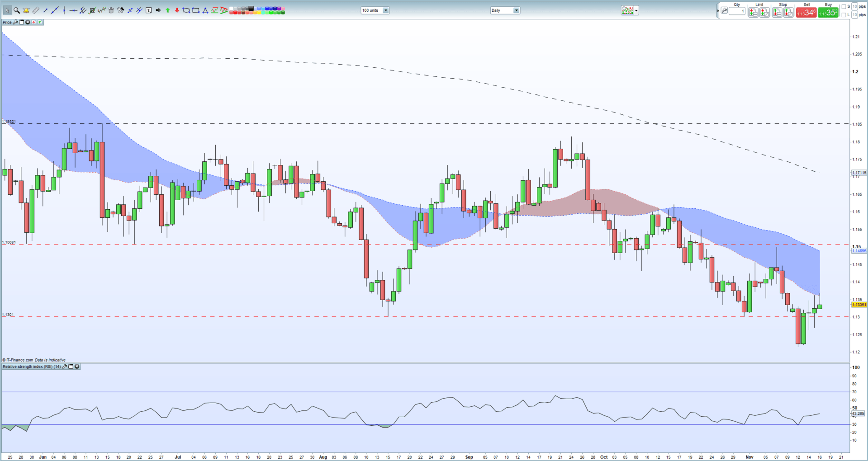The image size is (868, 461).
Task: Click the Qty input field
Action: [x=737, y=11]
